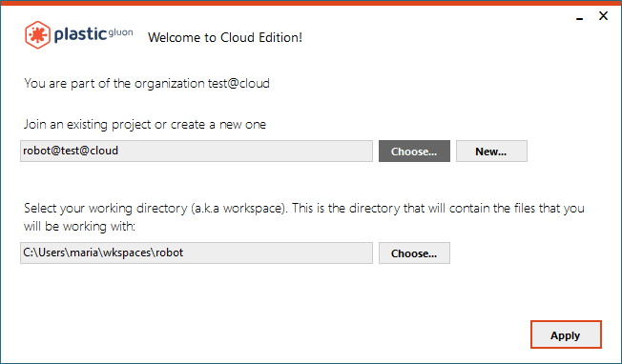The width and height of the screenshot is (622, 364).
Task: Click the Choose button beside the project field
Action: tap(414, 151)
